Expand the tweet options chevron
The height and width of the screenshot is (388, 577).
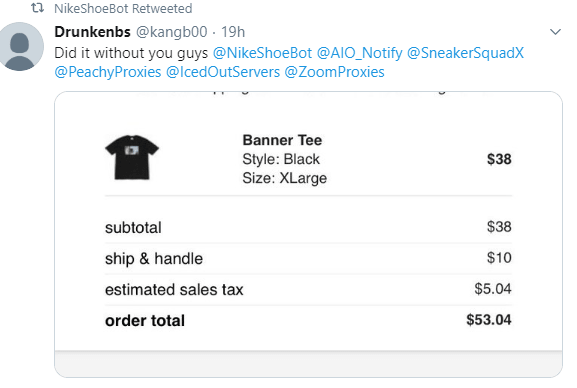click(x=555, y=32)
